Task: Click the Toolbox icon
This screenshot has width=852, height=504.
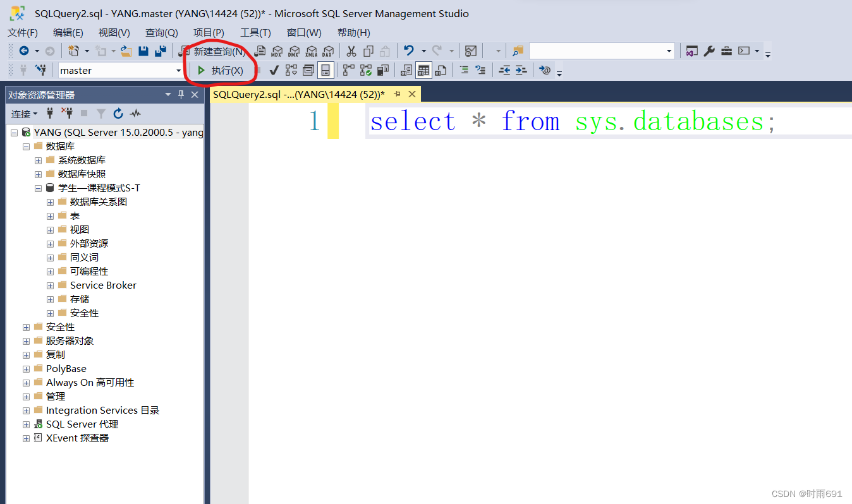Action: click(x=726, y=51)
